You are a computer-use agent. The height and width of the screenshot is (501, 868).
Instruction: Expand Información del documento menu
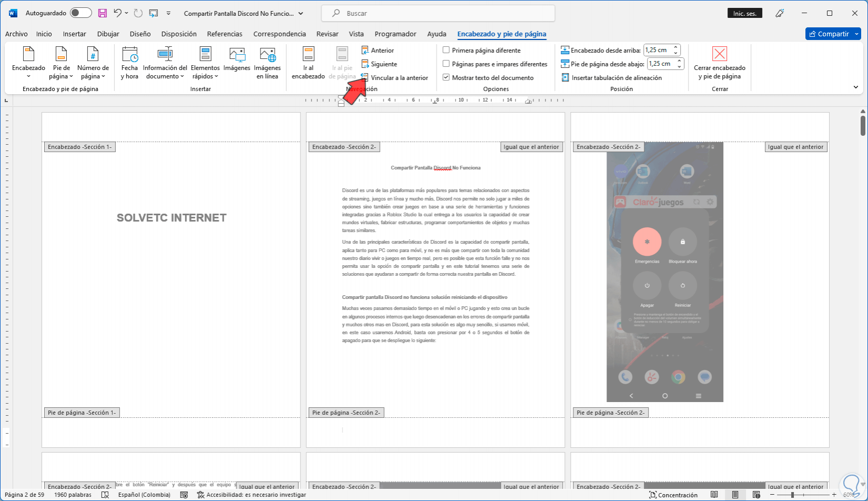(165, 63)
